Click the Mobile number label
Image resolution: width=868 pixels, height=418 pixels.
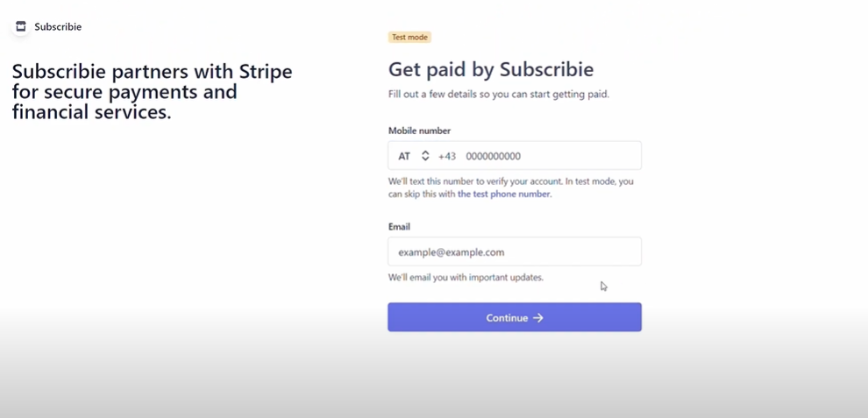tap(420, 131)
